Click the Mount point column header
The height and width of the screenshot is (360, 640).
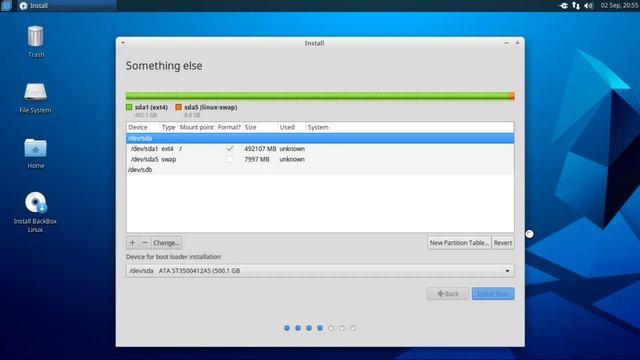click(197, 127)
